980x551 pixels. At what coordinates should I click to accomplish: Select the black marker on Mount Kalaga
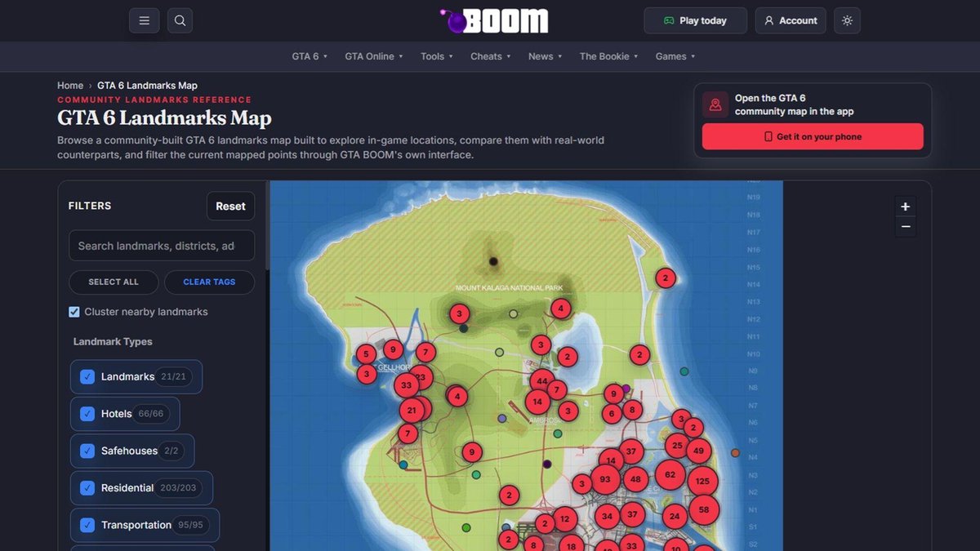click(493, 261)
